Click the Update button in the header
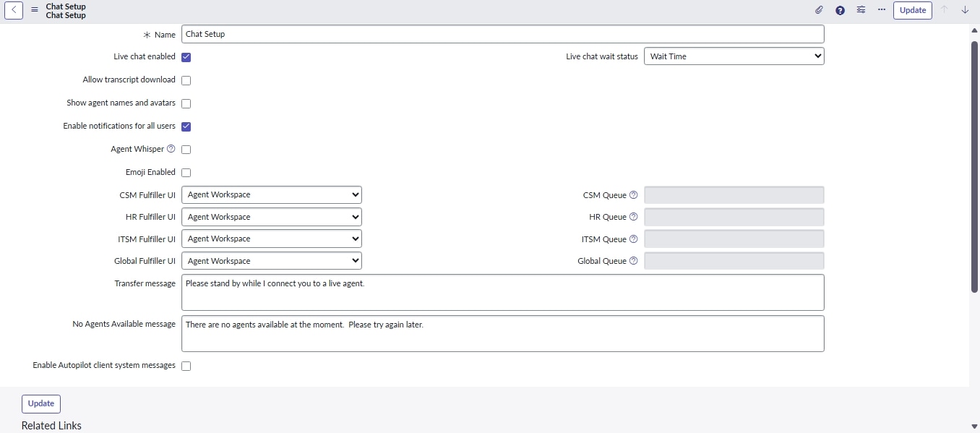This screenshot has height=433, width=980. pos(913,10)
